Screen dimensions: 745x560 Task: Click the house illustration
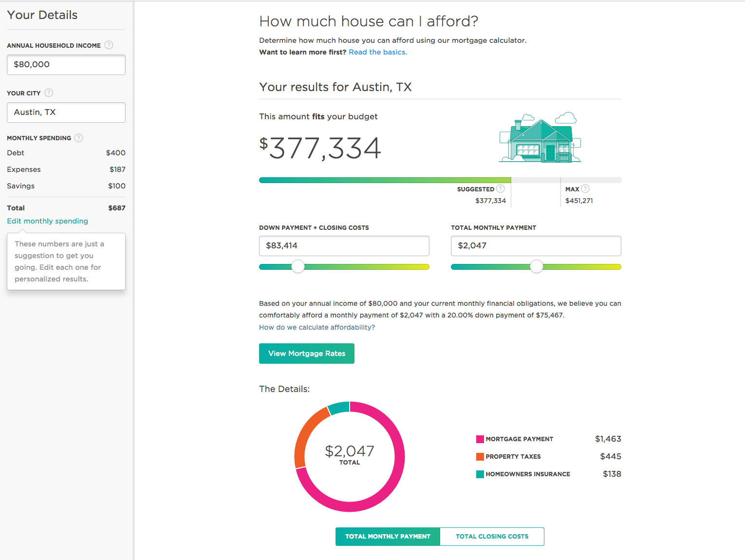pos(540,139)
